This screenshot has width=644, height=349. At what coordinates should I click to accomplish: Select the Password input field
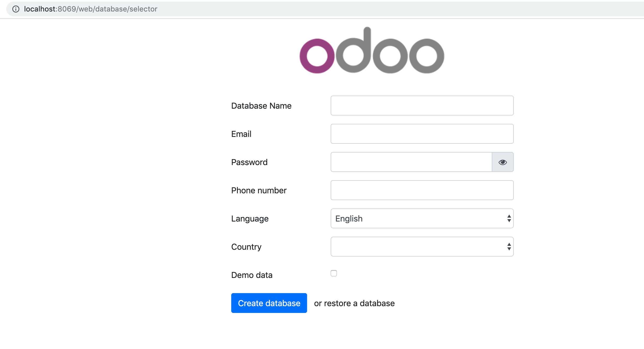pyautogui.click(x=411, y=162)
